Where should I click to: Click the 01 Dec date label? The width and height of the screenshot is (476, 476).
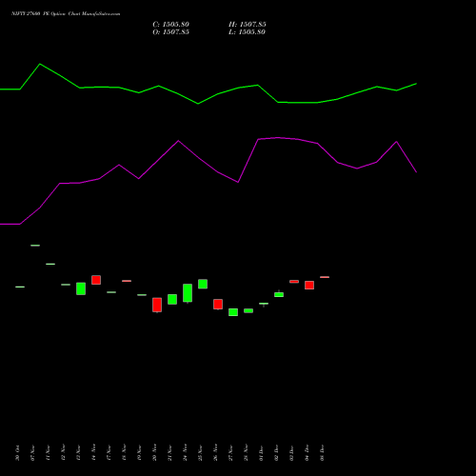tap(261, 453)
